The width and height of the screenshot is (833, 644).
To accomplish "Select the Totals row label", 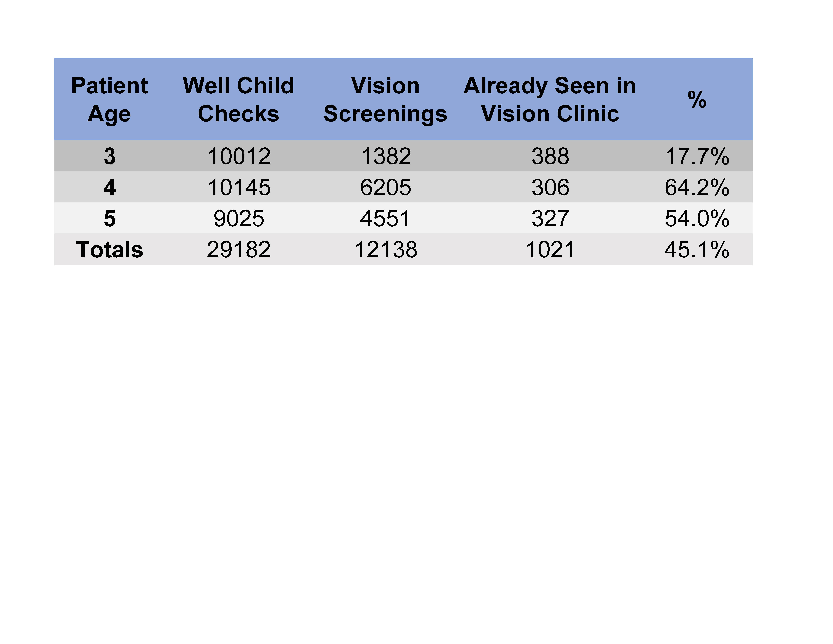I will click(x=109, y=250).
